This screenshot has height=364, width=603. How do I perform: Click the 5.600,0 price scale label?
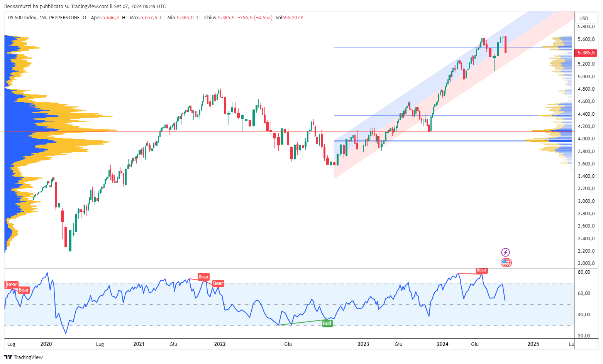586,39
